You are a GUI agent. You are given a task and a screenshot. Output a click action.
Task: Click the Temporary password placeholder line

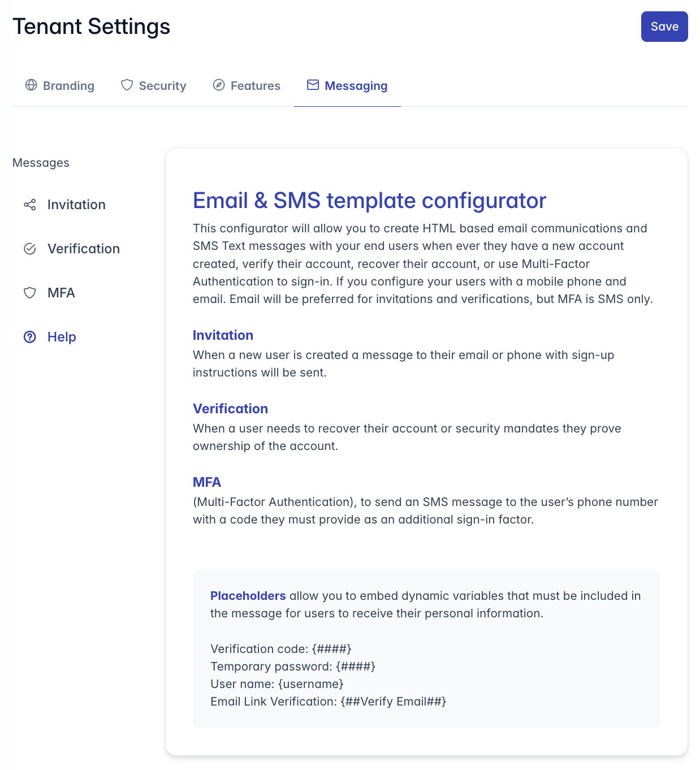click(293, 667)
